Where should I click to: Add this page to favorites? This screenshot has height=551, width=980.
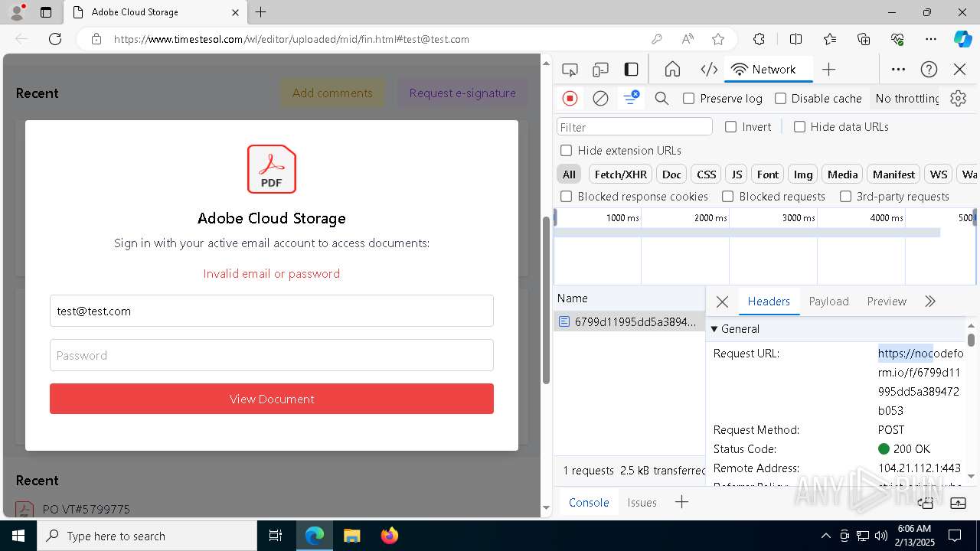(718, 39)
